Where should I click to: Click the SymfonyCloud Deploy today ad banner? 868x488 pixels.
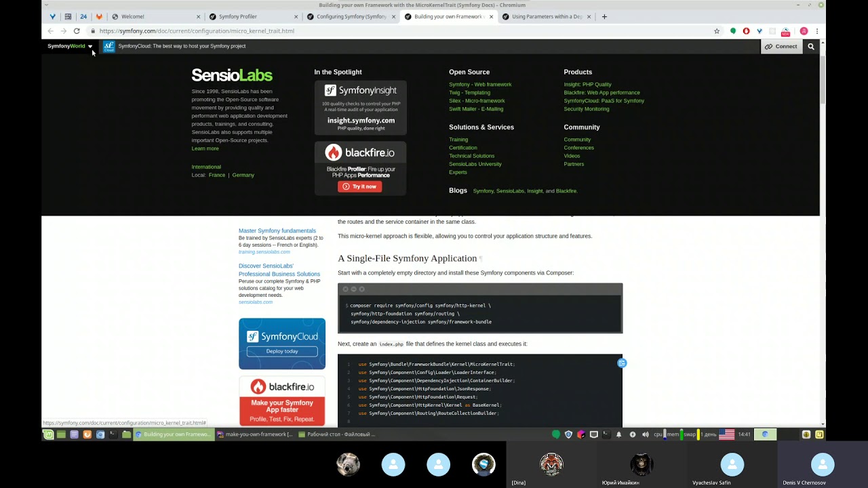tap(282, 344)
